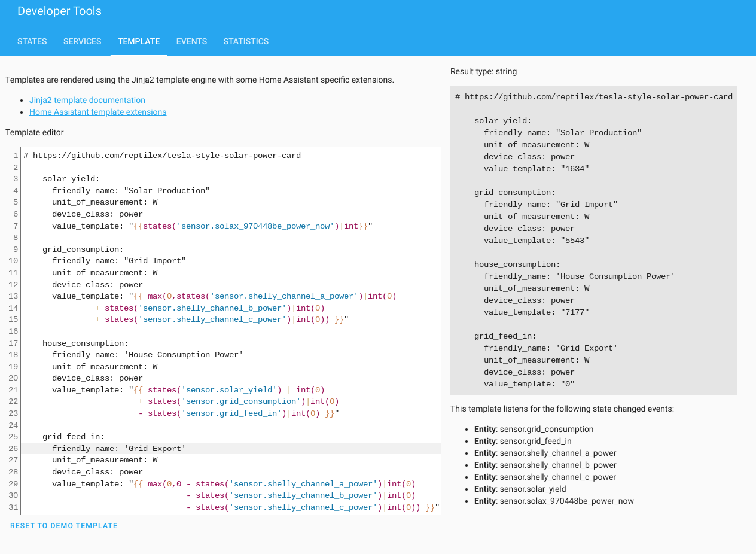Click Entity sensor.solar_yield list item
756x554 pixels.
click(x=520, y=489)
